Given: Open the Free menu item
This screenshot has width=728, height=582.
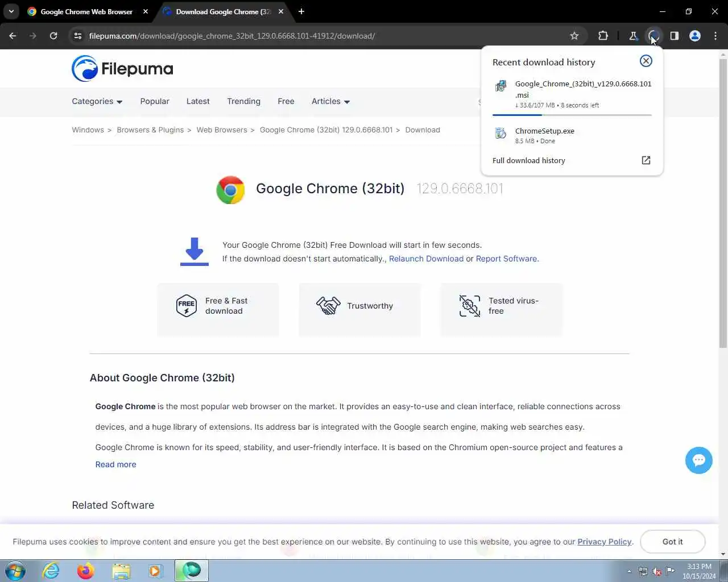Looking at the screenshot, I should [286, 101].
